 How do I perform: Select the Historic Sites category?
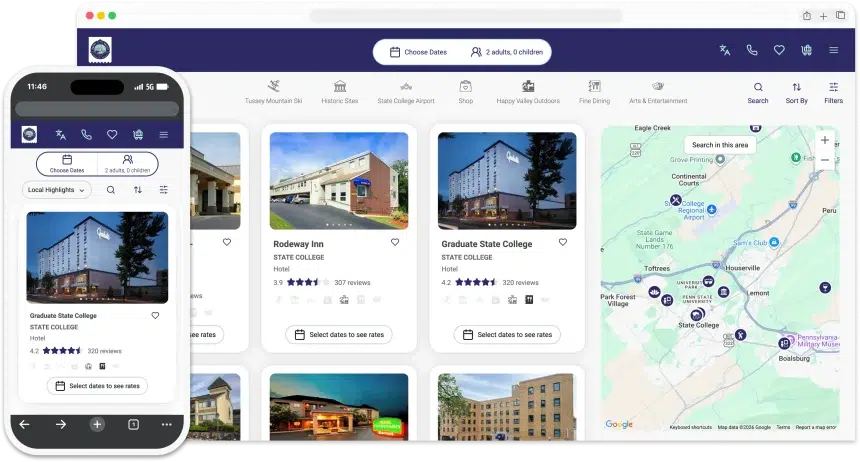(x=340, y=92)
